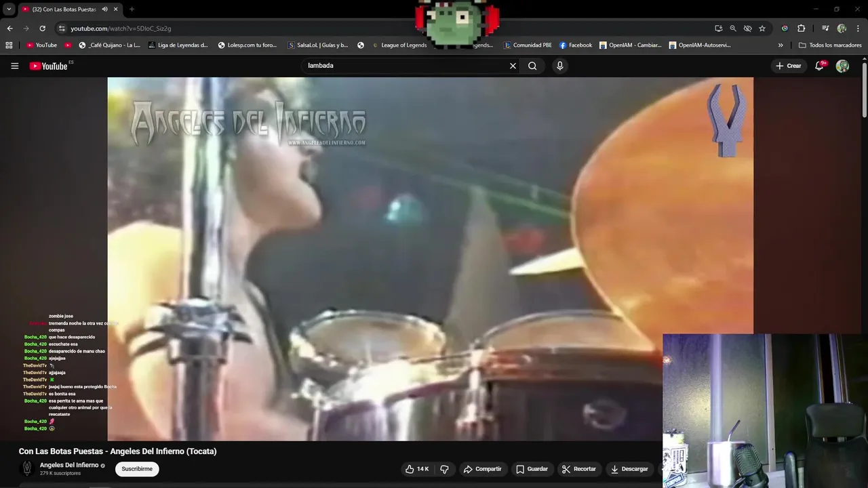This screenshot has height=488, width=868.
Task: Open the media controls icon
Action: (x=825, y=28)
